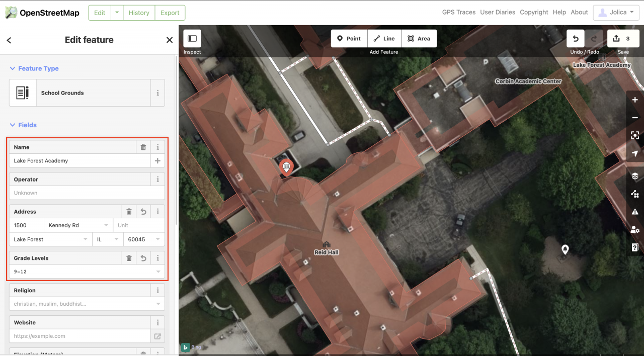Open User Diaries page
The height and width of the screenshot is (356, 644).
(x=498, y=12)
